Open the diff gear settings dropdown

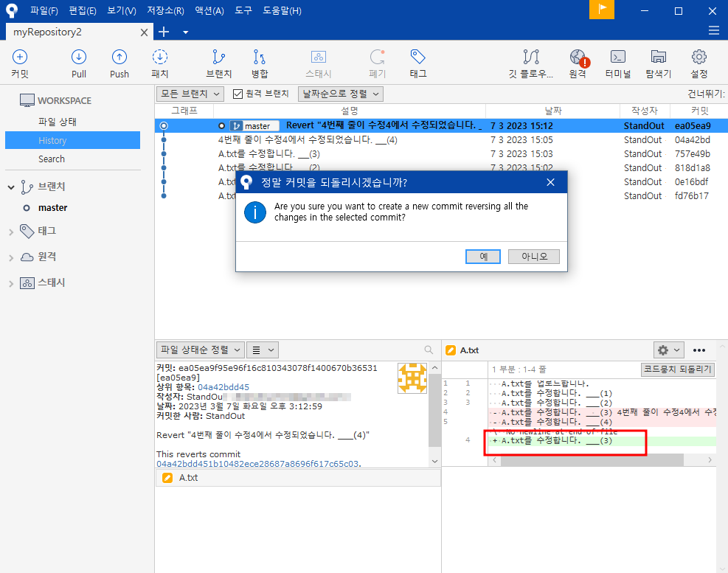(x=669, y=350)
